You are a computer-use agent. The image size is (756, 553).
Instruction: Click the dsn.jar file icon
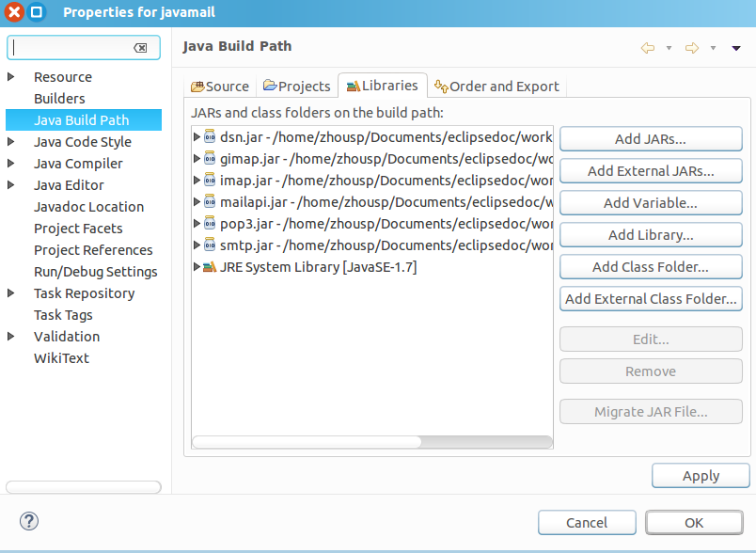(x=210, y=136)
